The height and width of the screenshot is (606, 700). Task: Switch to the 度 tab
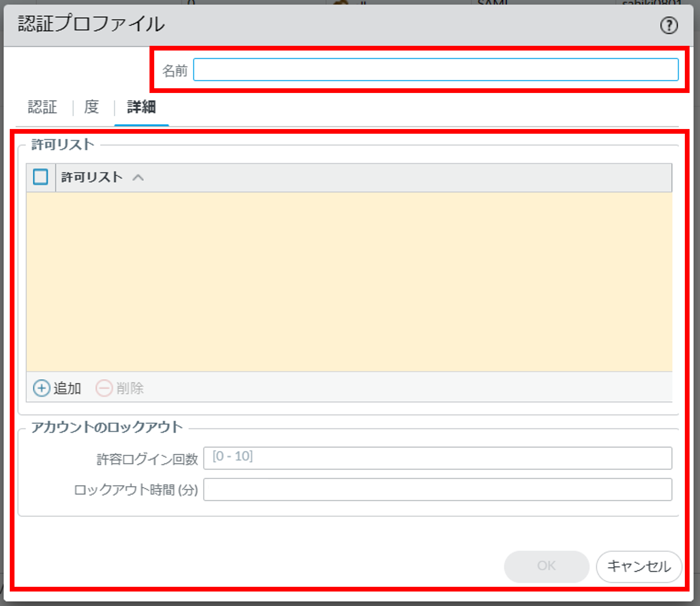tap(91, 107)
